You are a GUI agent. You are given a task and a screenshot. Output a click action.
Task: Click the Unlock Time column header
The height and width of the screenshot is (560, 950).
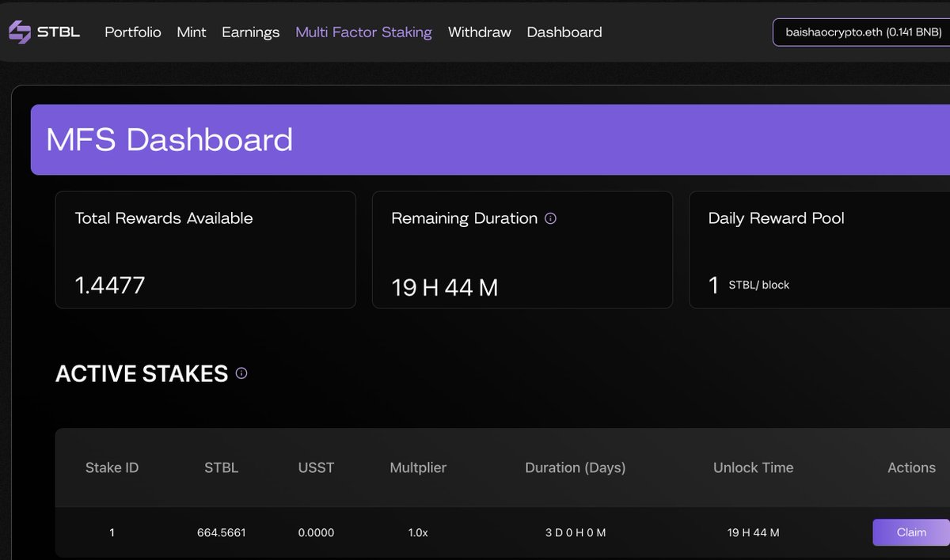click(753, 467)
